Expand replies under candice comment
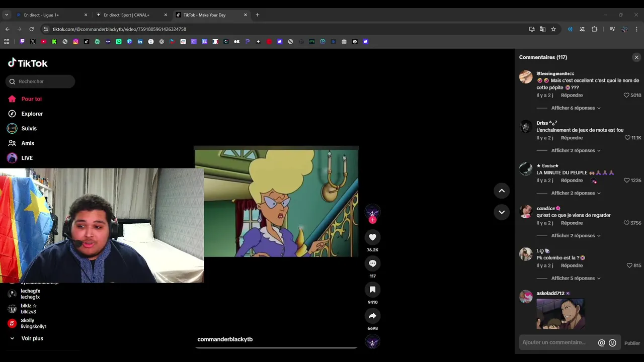This screenshot has height=362, width=644. point(576,236)
